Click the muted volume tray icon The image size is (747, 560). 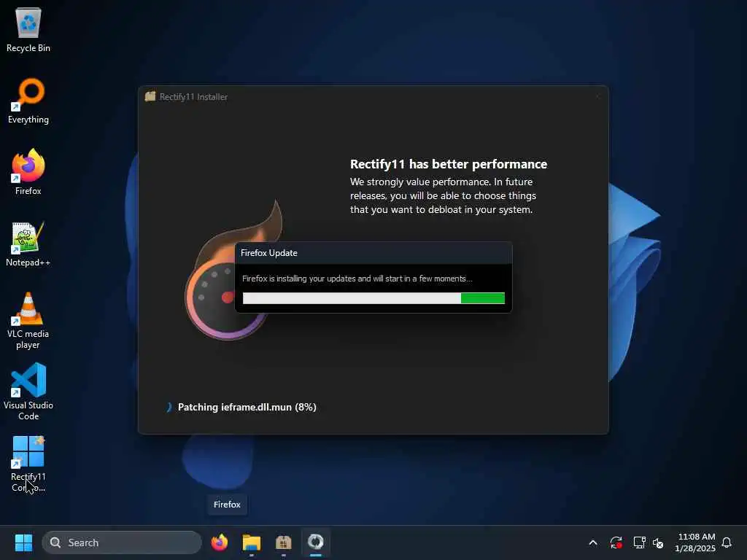coord(659,542)
